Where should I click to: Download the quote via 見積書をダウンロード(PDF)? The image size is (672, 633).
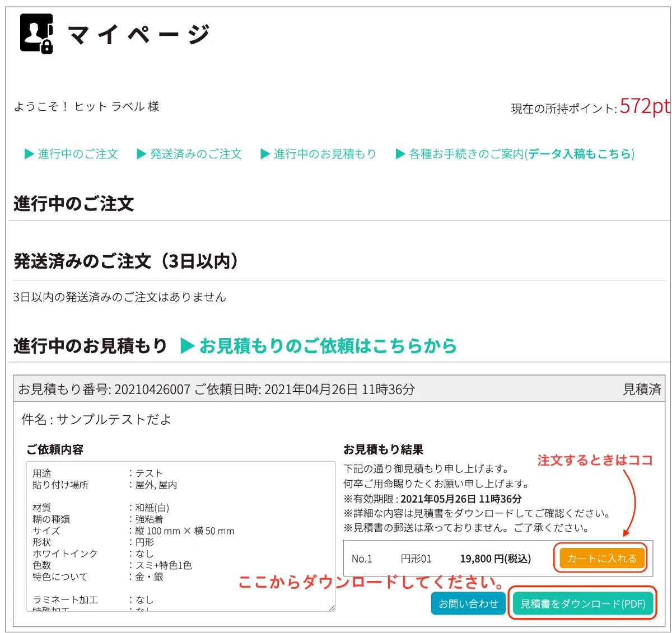(x=582, y=603)
